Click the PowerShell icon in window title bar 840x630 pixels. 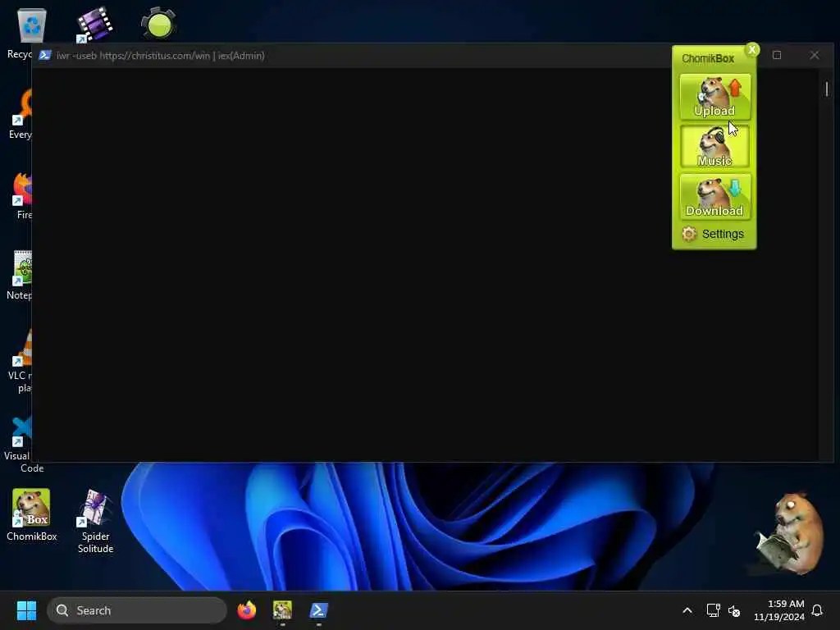tap(45, 55)
